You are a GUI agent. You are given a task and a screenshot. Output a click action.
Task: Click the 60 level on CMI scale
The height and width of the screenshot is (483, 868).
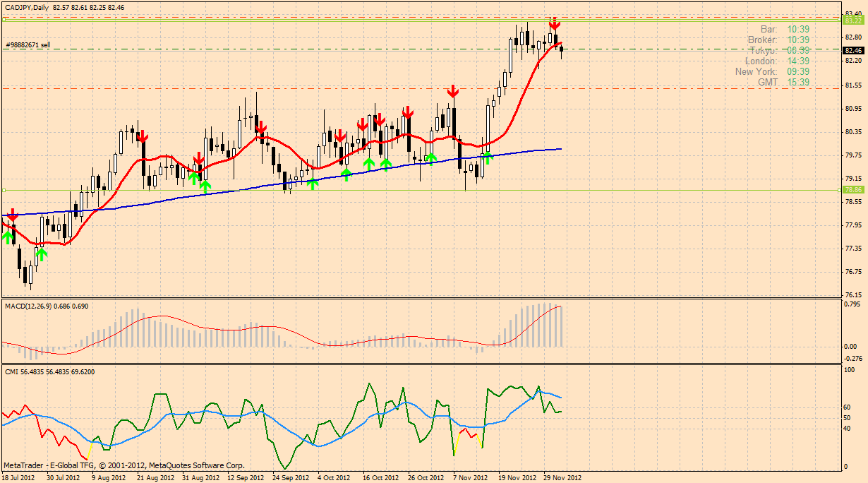(848, 407)
